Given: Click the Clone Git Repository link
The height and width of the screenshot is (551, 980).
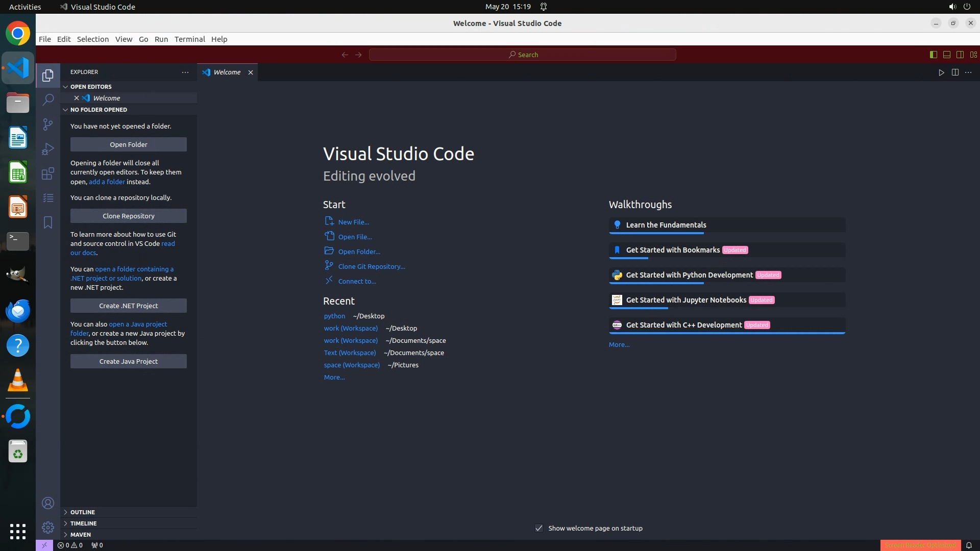Looking at the screenshot, I should pyautogui.click(x=371, y=266).
